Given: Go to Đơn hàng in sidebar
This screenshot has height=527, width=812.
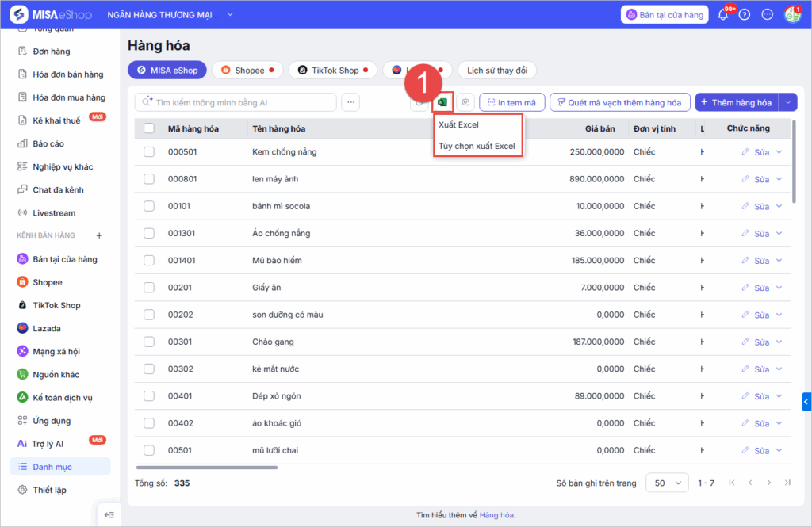Looking at the screenshot, I should 52,52.
